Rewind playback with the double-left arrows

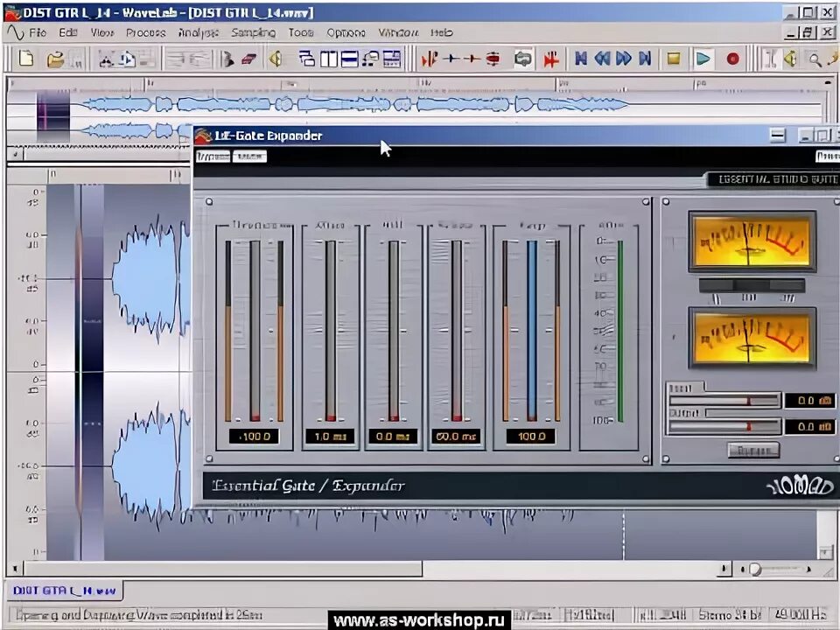pos(602,59)
